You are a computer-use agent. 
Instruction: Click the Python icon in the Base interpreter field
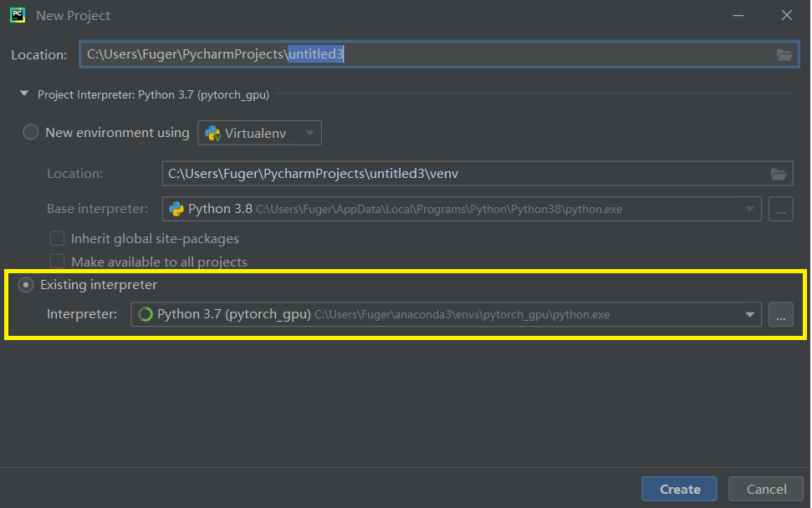click(176, 209)
